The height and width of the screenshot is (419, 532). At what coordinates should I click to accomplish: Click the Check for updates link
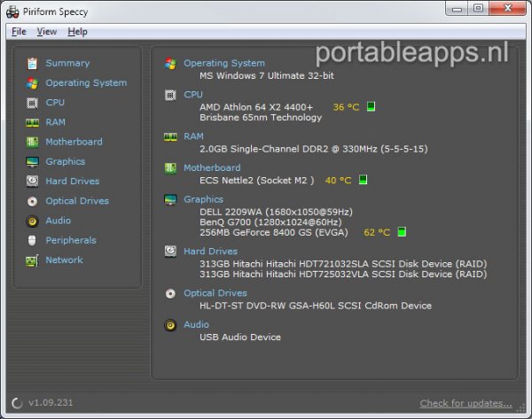tap(465, 403)
